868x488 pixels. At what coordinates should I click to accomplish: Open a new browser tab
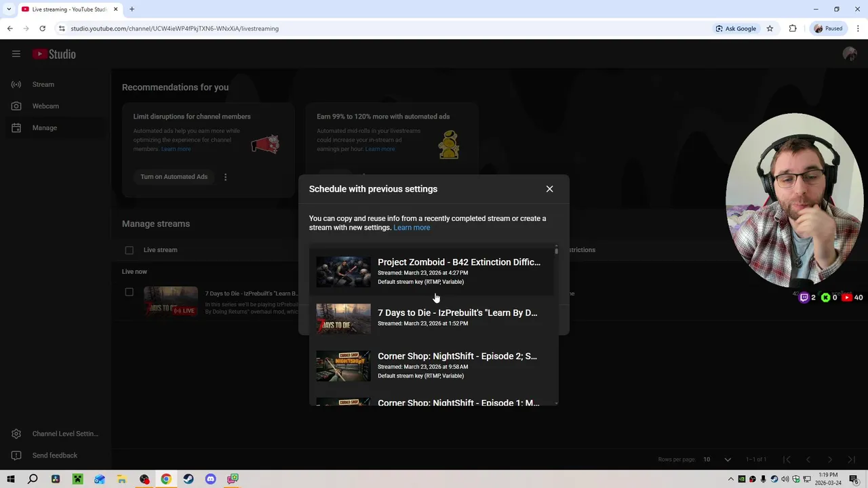tap(132, 9)
